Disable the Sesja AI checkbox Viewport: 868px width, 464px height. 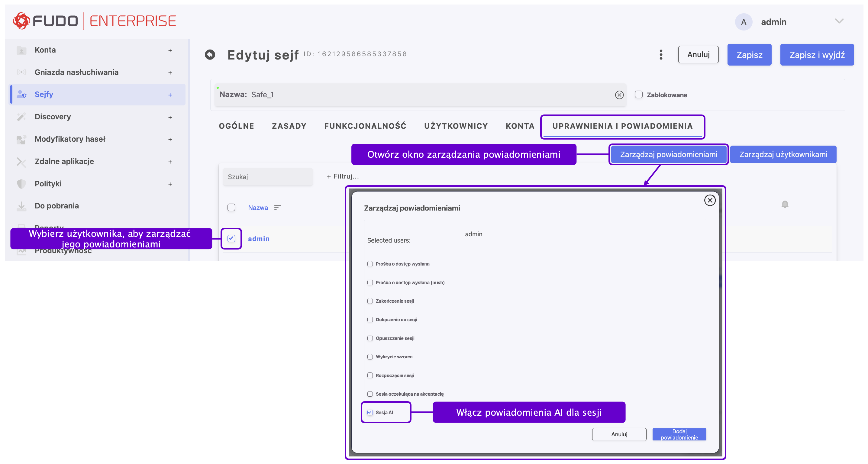point(370,412)
